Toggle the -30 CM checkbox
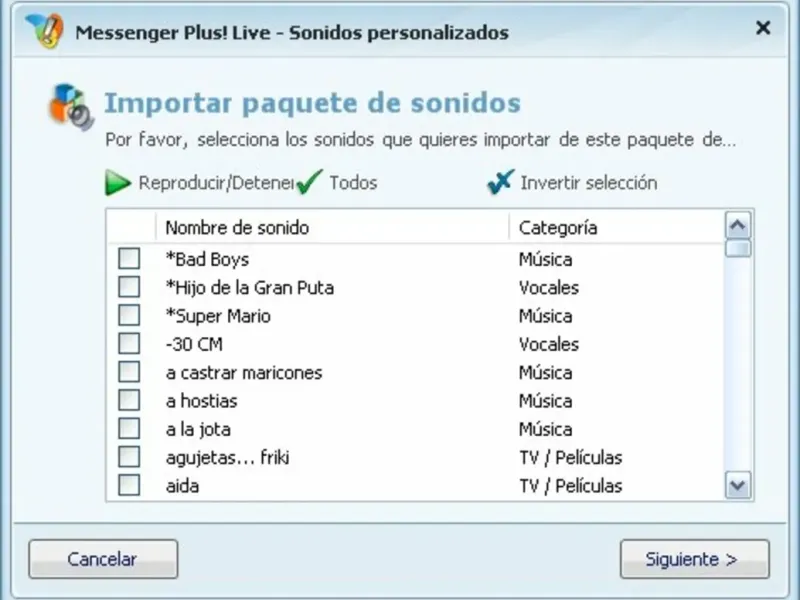 point(129,344)
